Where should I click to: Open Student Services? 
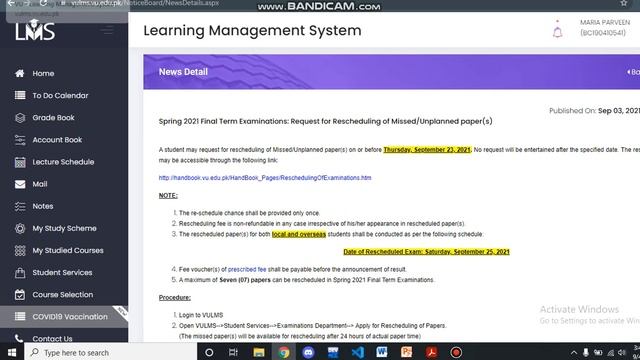[x=62, y=272]
